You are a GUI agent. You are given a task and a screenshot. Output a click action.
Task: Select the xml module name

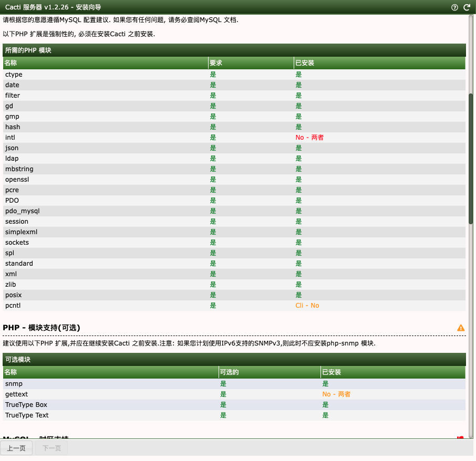point(11,274)
